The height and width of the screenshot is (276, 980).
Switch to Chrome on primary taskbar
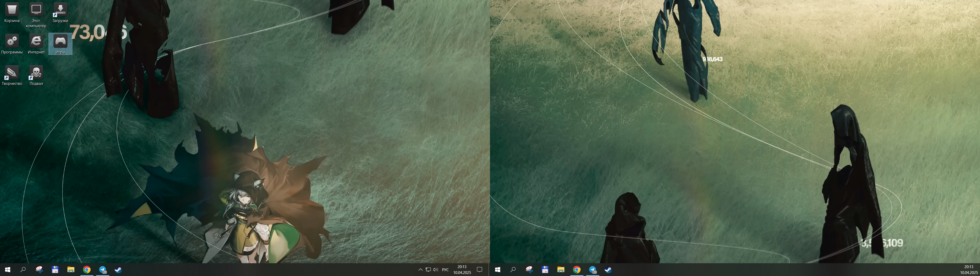87,270
